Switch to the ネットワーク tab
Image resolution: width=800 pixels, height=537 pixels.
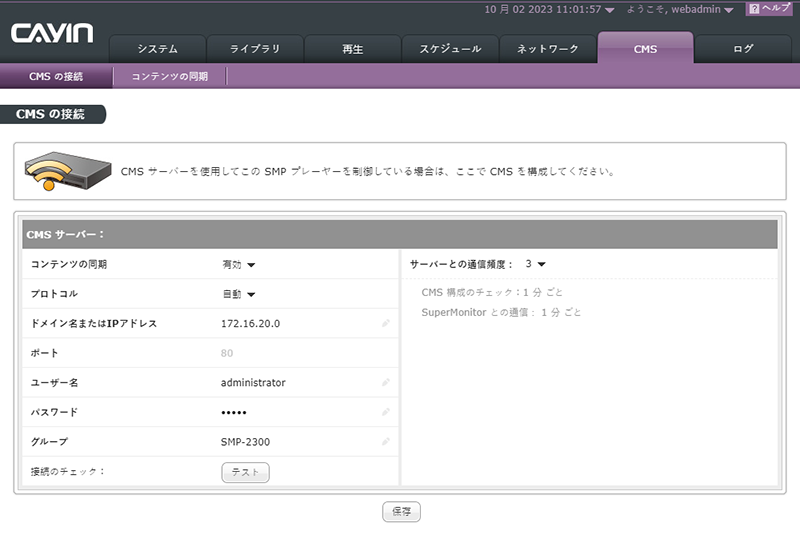547,48
